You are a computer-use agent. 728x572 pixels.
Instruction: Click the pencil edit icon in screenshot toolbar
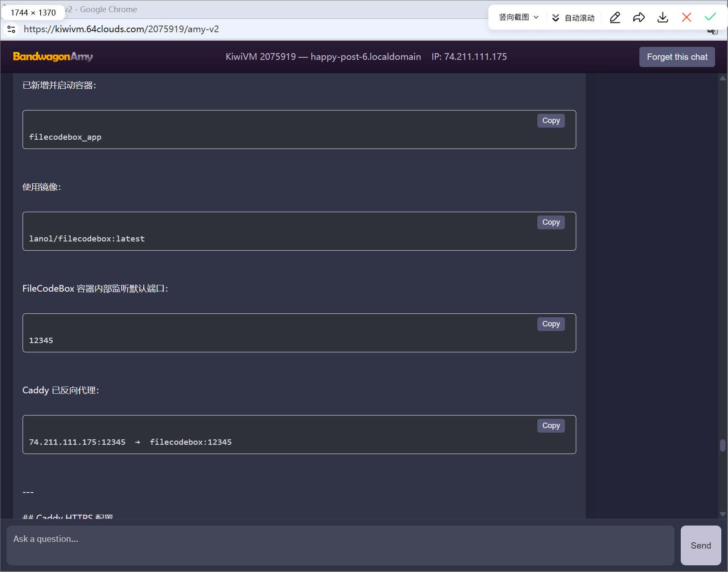[x=615, y=17]
